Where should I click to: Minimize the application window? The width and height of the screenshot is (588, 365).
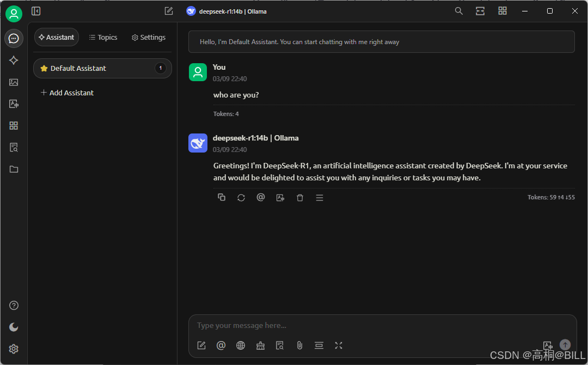point(525,11)
